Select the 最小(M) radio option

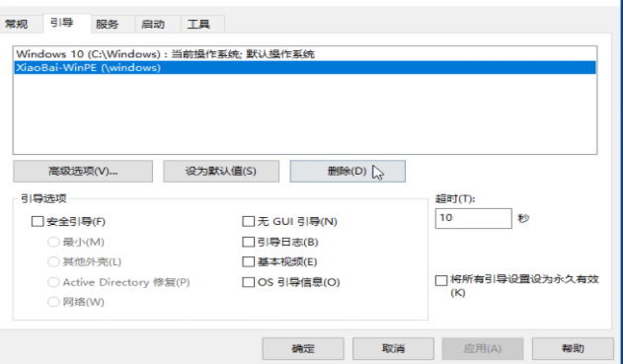click(53, 242)
